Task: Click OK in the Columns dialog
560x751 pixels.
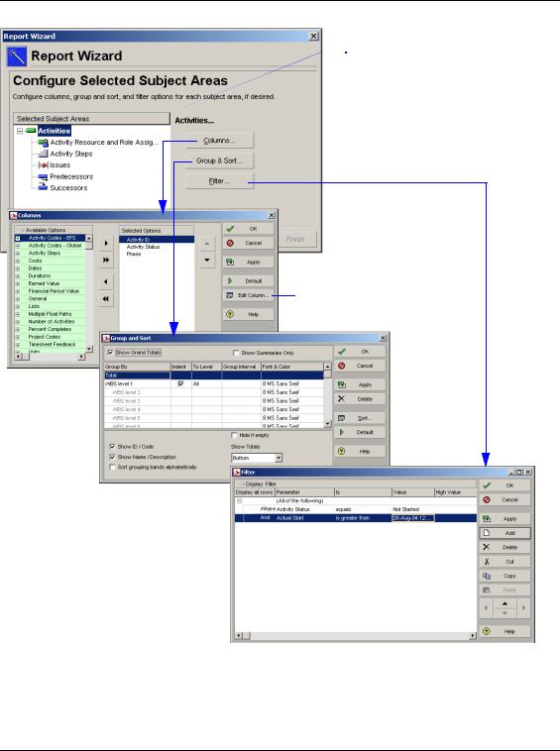Action: tap(248, 229)
